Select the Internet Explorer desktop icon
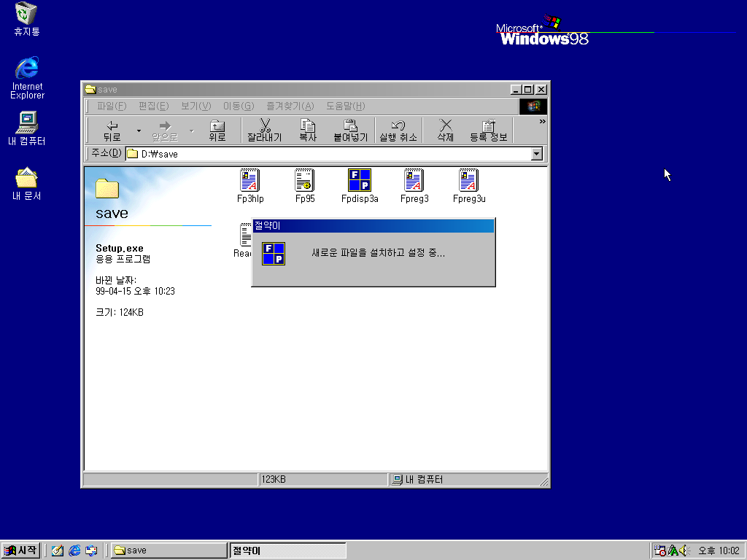Image resolution: width=747 pixels, height=560 pixels. tap(27, 77)
